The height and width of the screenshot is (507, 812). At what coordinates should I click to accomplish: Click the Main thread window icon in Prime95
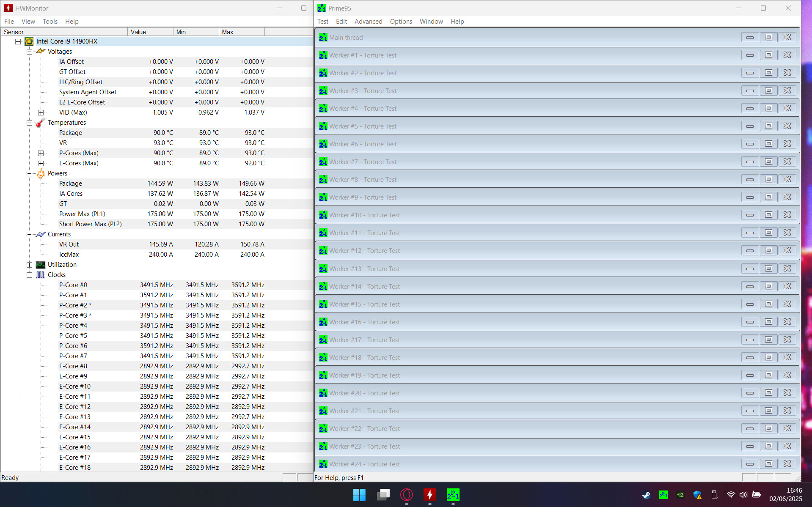click(323, 38)
